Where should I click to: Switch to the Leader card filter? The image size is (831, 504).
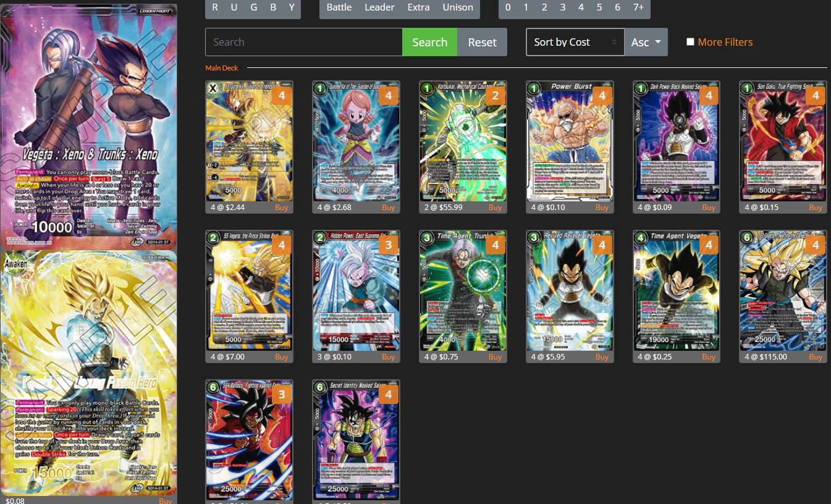click(x=379, y=7)
